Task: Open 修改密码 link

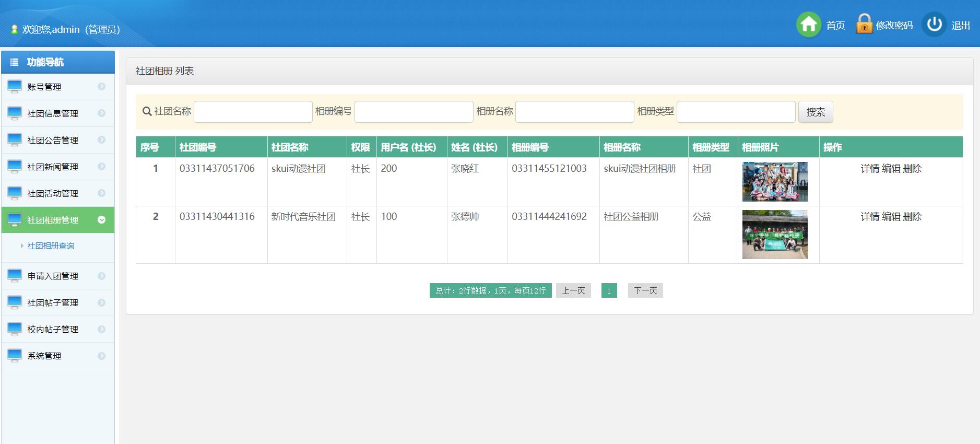Action: tap(894, 26)
